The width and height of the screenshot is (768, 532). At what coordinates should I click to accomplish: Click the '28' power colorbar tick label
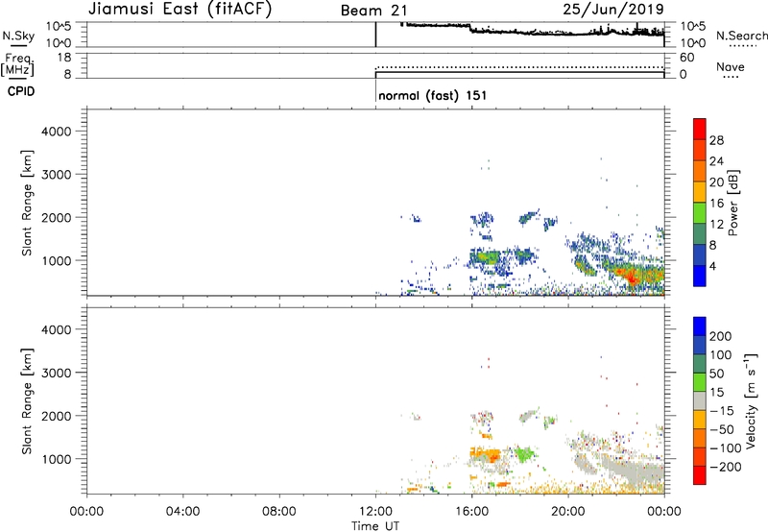click(x=716, y=140)
